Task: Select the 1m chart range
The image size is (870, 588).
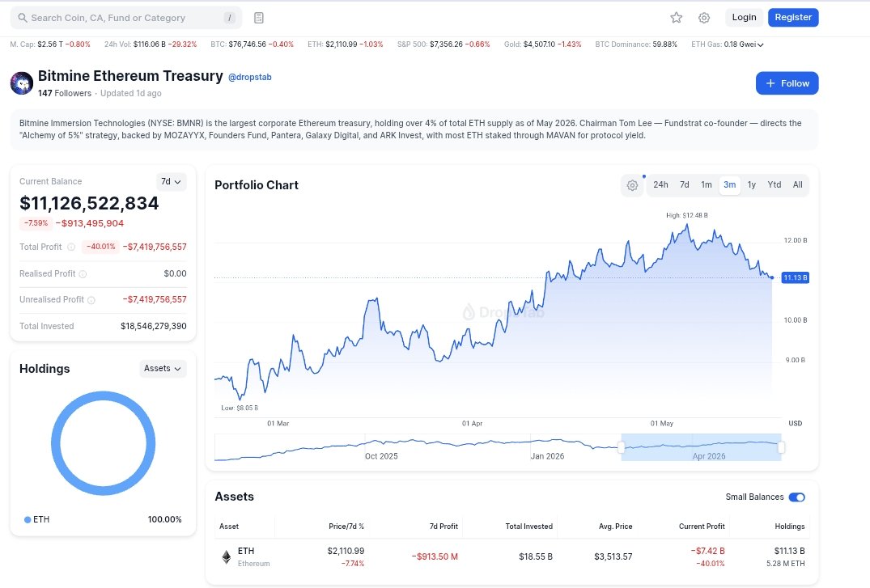Action: pos(707,184)
